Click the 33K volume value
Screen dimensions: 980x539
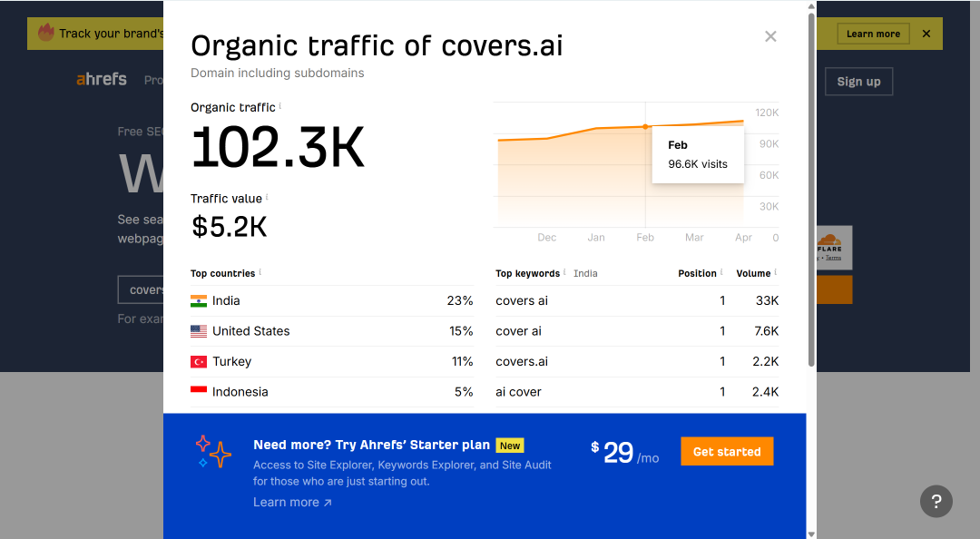(x=767, y=300)
